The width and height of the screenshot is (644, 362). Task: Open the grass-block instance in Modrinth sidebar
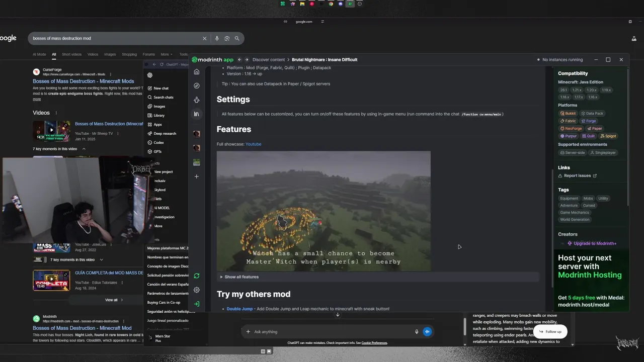click(197, 162)
